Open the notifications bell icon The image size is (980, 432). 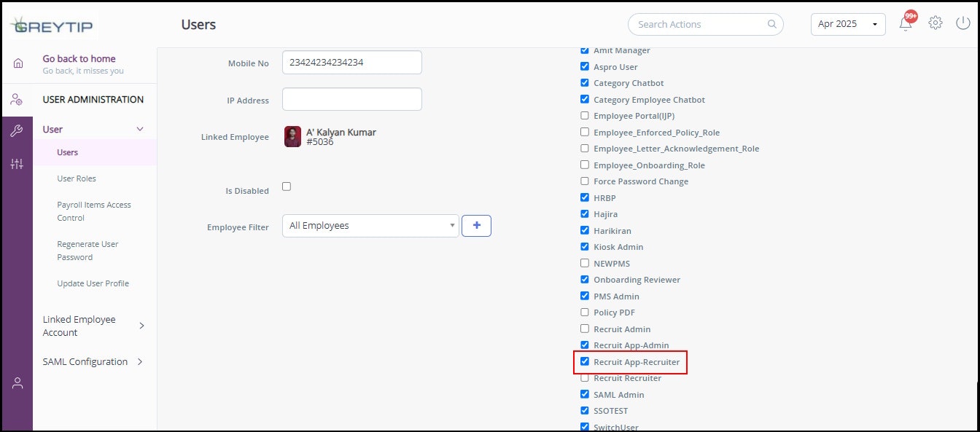click(906, 23)
